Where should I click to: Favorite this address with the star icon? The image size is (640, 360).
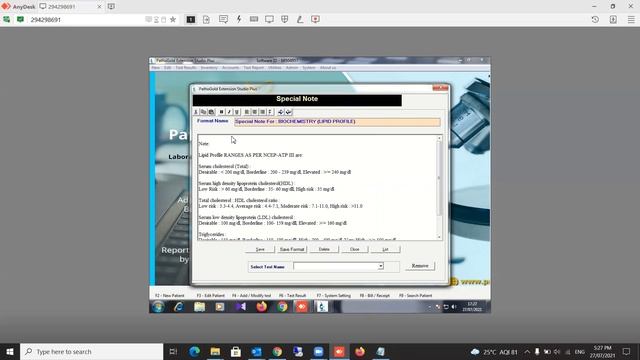click(173, 19)
